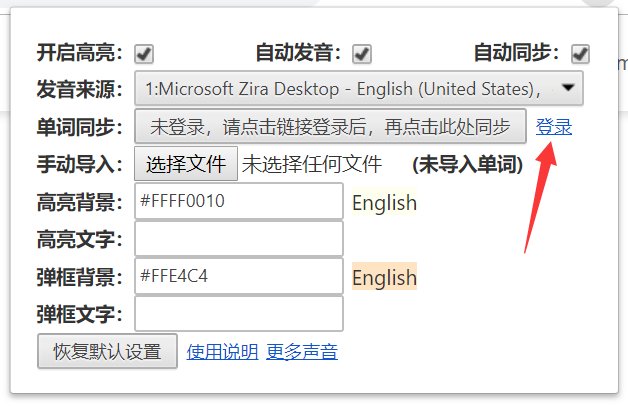The height and width of the screenshot is (406, 628).
Task: Click the light yellow English highlight preview
Action: [x=384, y=202]
